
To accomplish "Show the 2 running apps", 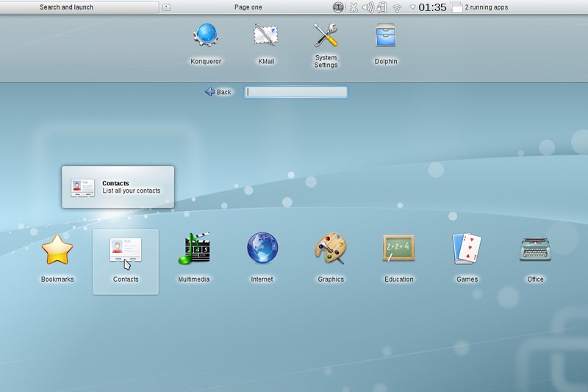I will (479, 7).
